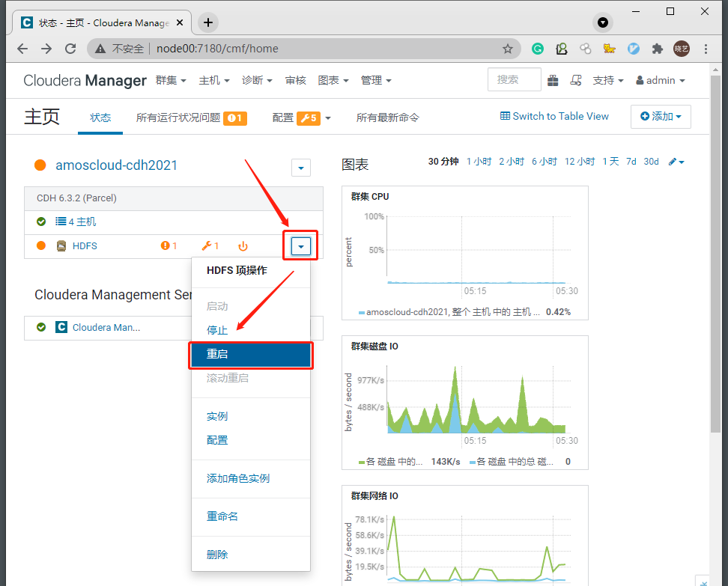Click the 搜索 search field

coord(515,80)
